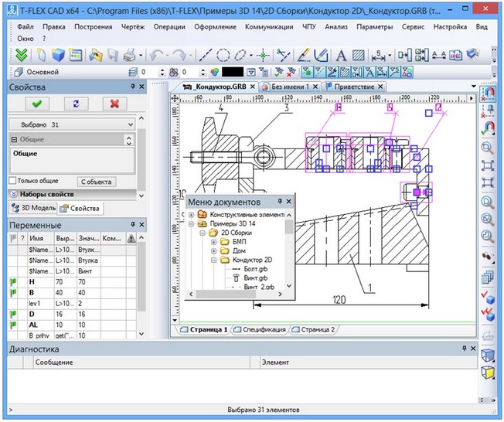Open the document tabs list dropdown arrow
Image resolution: width=504 pixels, height=422 pixels.
tap(473, 87)
